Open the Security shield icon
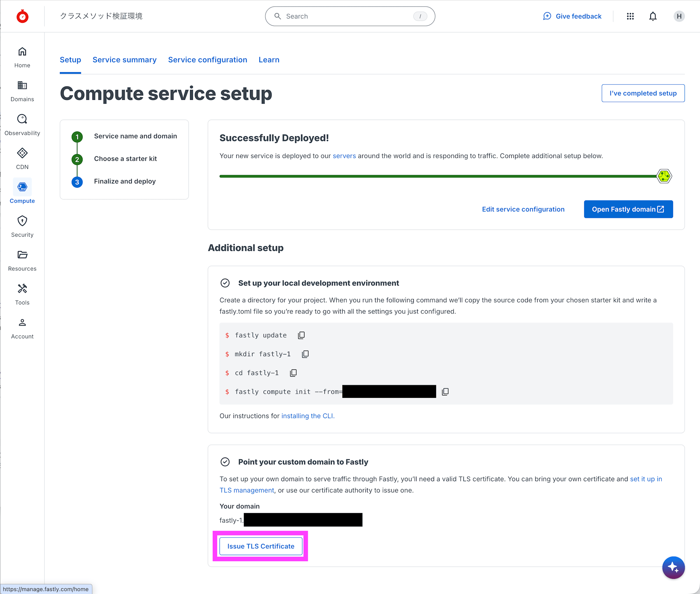 pos(22,221)
